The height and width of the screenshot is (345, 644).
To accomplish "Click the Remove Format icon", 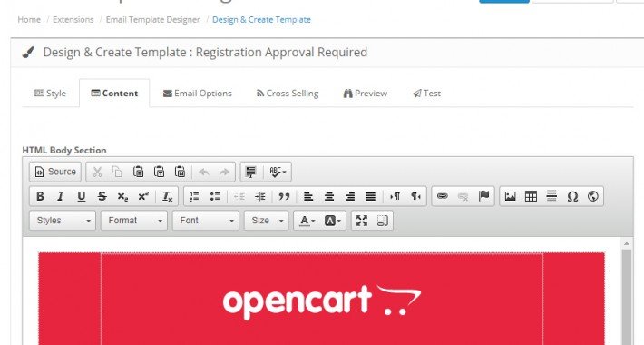I will 167,196.
